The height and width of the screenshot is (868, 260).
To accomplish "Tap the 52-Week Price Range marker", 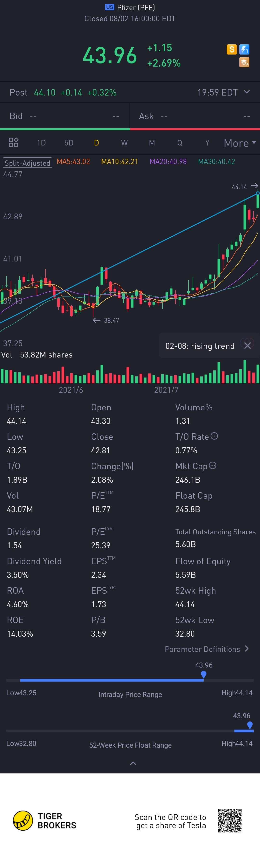I will pos(250,725).
